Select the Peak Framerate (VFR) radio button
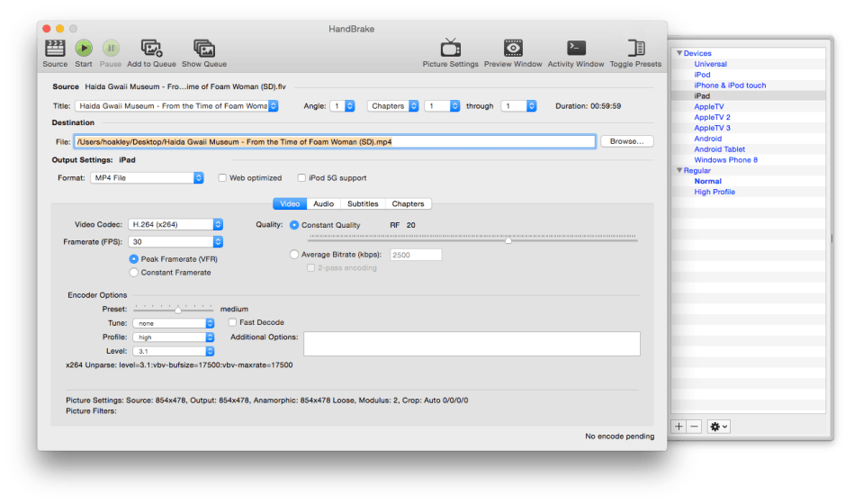This screenshot has width=845, height=504. [134, 259]
